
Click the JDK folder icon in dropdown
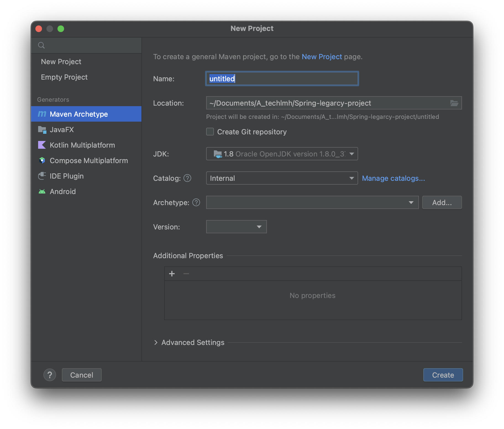218,154
